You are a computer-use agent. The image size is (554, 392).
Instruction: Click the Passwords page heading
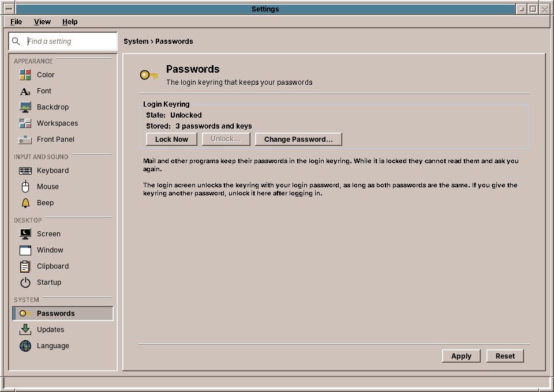point(193,69)
